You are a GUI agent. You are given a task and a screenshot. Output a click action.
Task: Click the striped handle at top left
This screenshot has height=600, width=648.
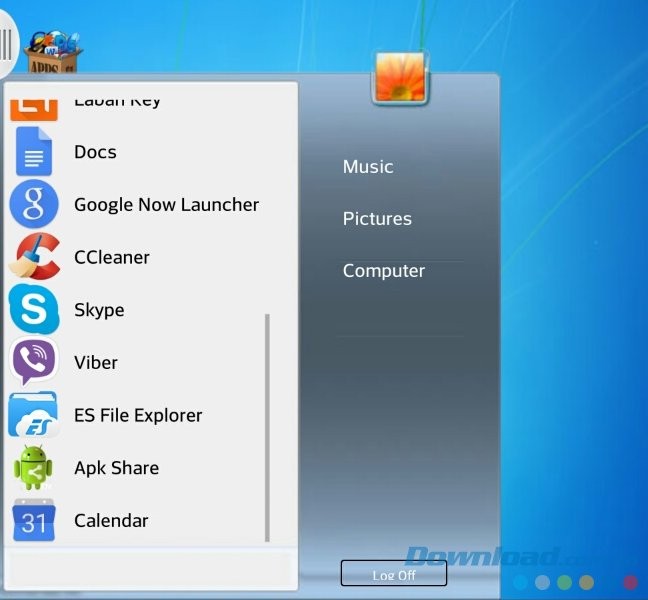pos(7,44)
